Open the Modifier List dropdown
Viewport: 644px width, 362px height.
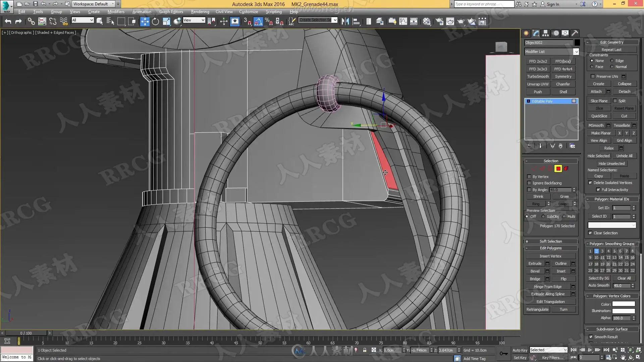click(x=576, y=52)
